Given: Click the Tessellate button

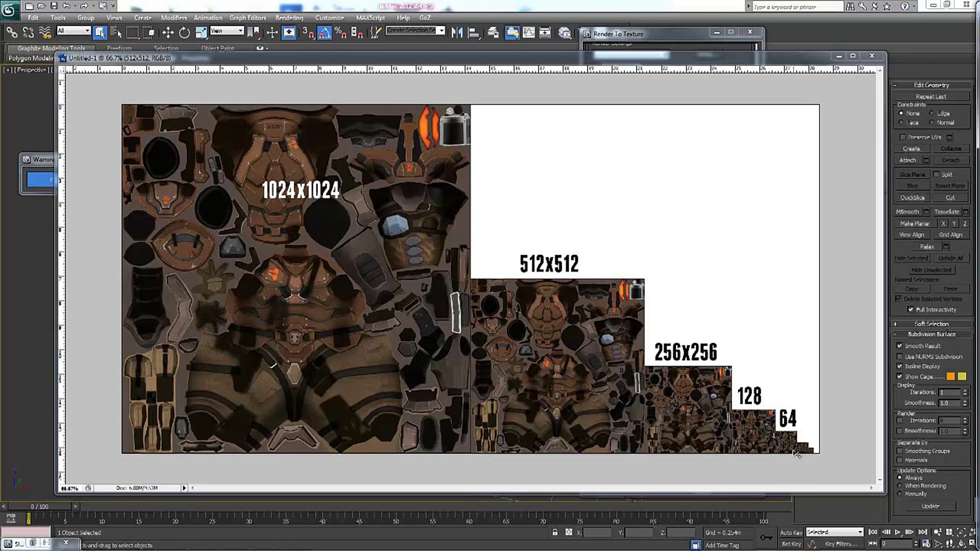Looking at the screenshot, I should [947, 211].
